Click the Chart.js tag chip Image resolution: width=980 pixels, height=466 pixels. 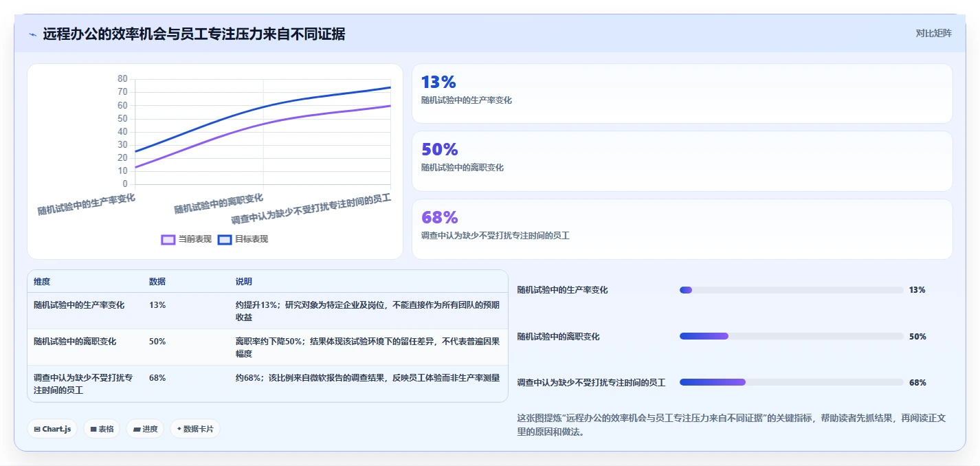[x=53, y=429]
